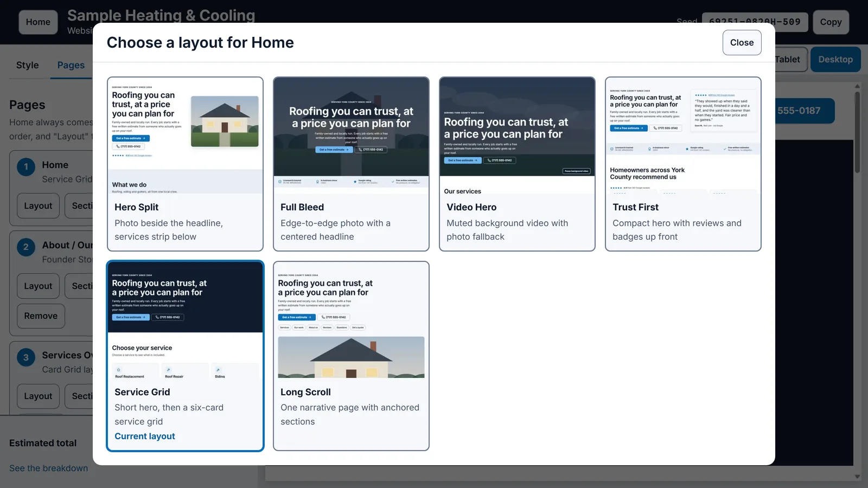Click the Home button in top bar
This screenshot has width=868, height=488.
coord(38,22)
